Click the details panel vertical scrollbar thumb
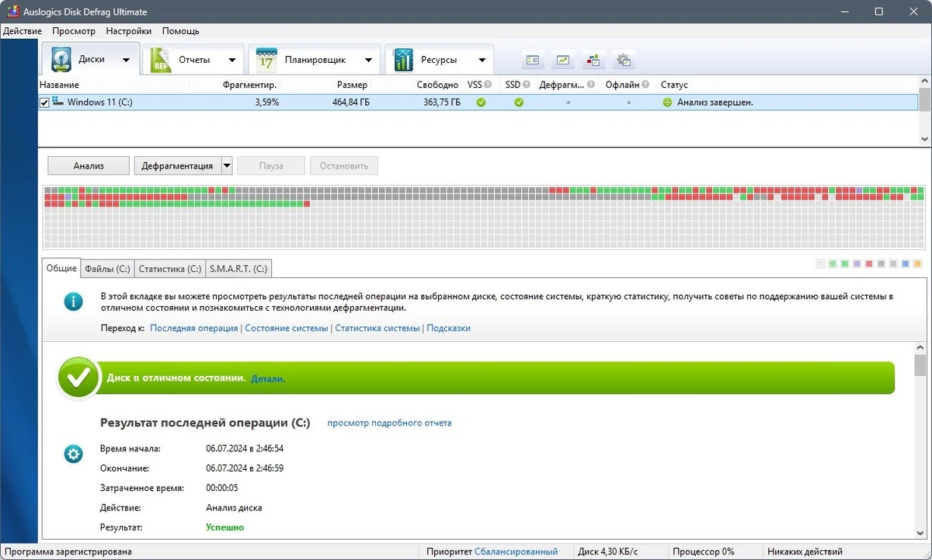 click(x=920, y=367)
